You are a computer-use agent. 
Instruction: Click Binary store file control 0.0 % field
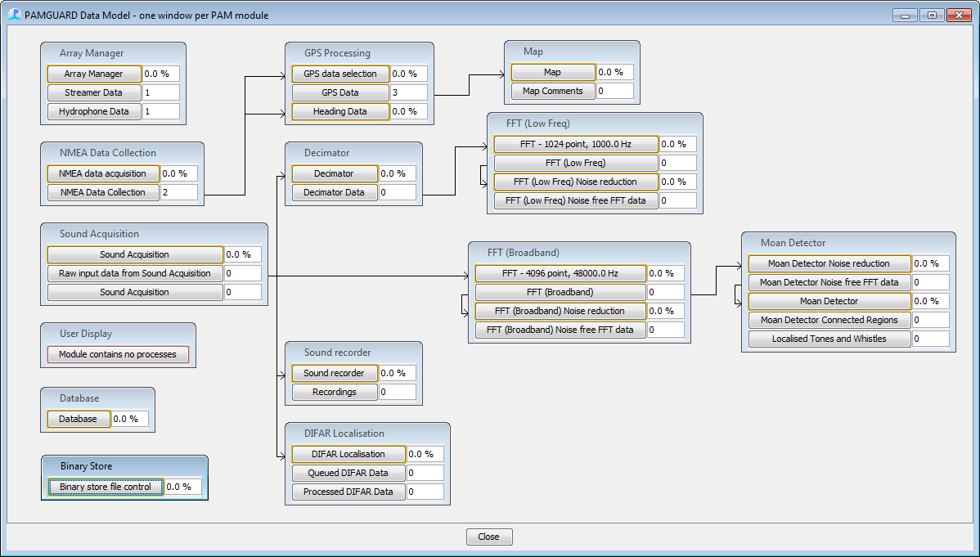183,487
